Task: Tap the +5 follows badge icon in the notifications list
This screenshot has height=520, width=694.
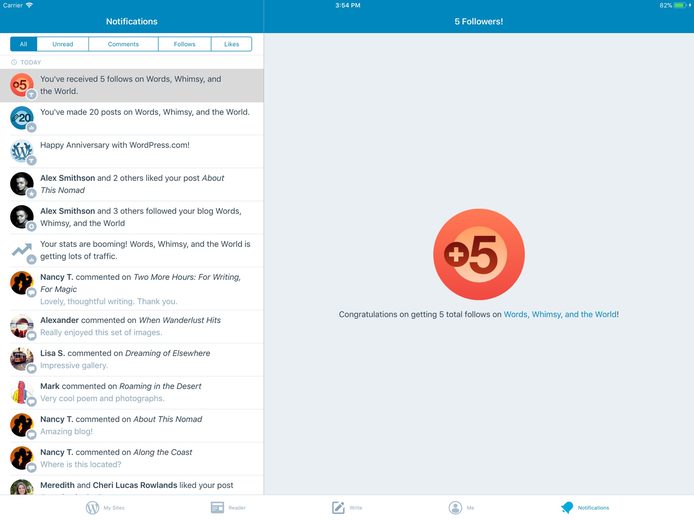Action: click(x=22, y=85)
